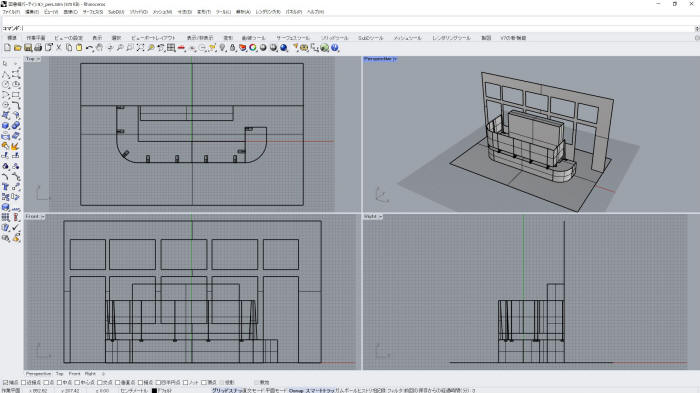Image resolution: width=700 pixels, height=393 pixels.
Task: Open object properties color wheel icon
Action: pos(253,47)
